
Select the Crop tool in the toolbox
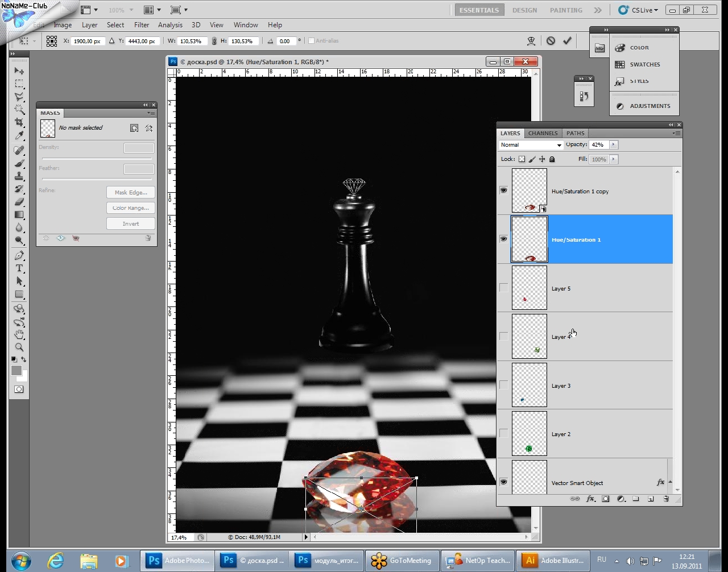(x=19, y=123)
